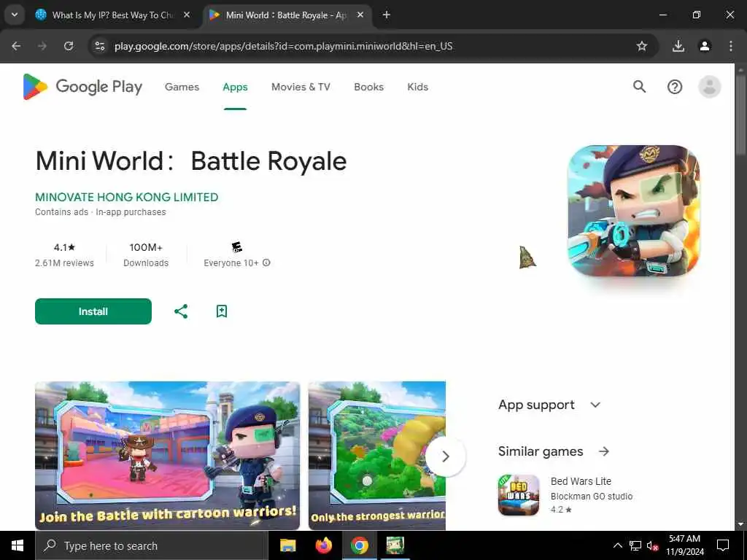Click the Similar games heading
The image size is (747, 560).
coord(541,451)
